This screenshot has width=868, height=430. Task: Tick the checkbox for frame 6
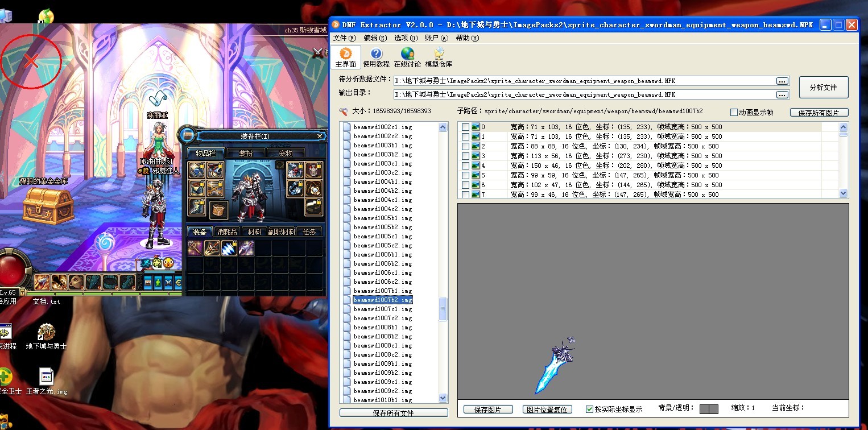click(x=465, y=185)
